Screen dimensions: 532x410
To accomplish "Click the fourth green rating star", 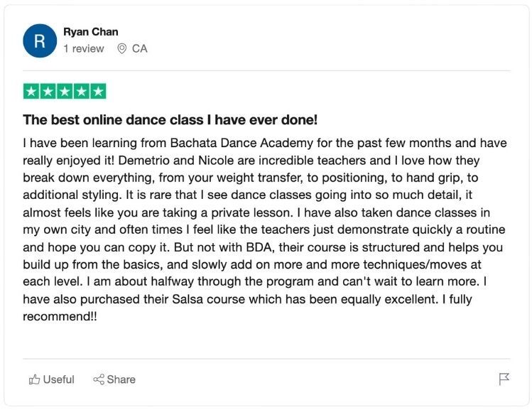I will click(82, 92).
